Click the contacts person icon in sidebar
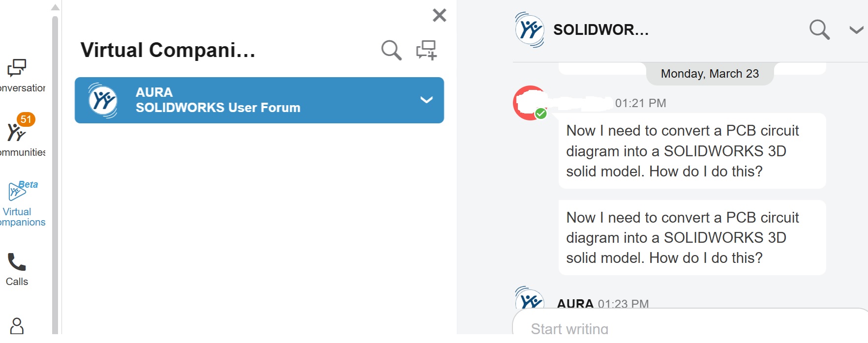Screen dimensions: 868x343 (17, 326)
